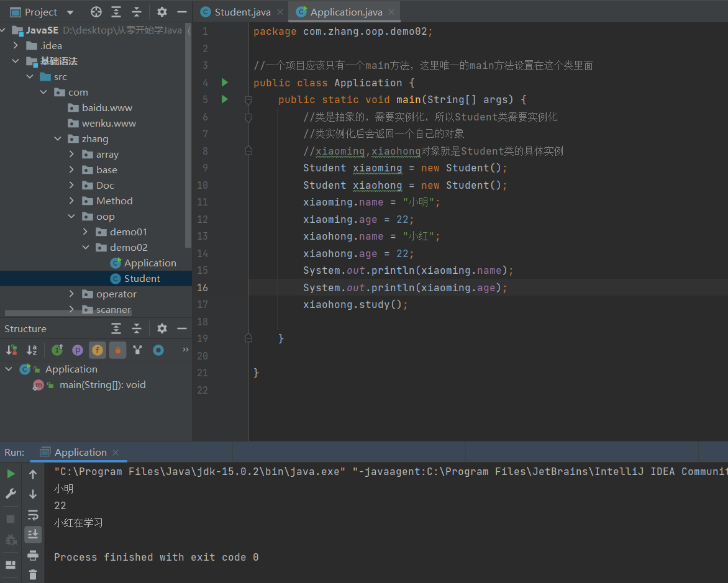Select wenku.www package
728x583 pixels.
102,124
